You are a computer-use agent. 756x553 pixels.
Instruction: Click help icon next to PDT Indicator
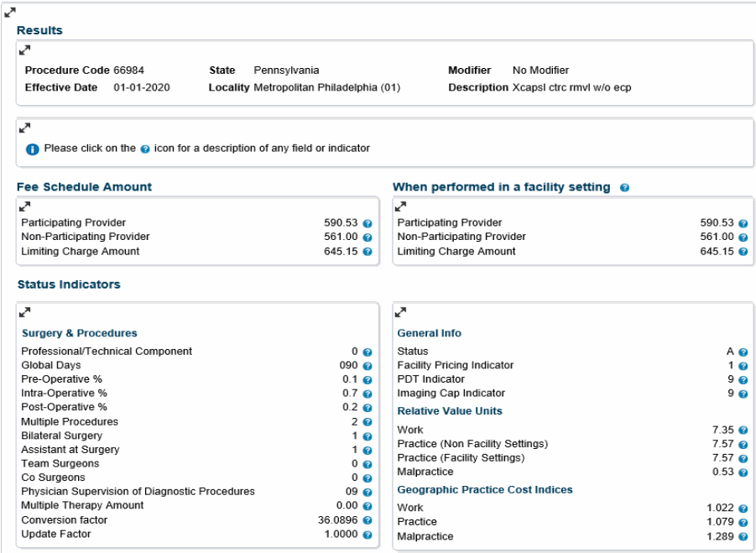point(743,379)
